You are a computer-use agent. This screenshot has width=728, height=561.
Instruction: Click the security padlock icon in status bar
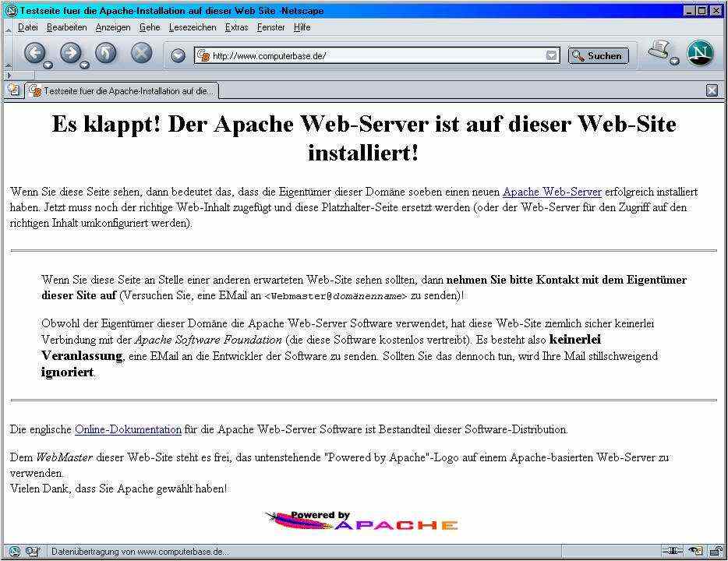[716, 551]
